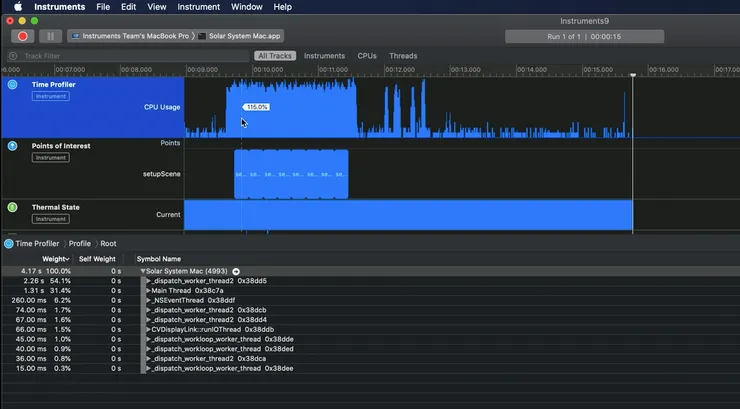Click the red Record button

23,36
